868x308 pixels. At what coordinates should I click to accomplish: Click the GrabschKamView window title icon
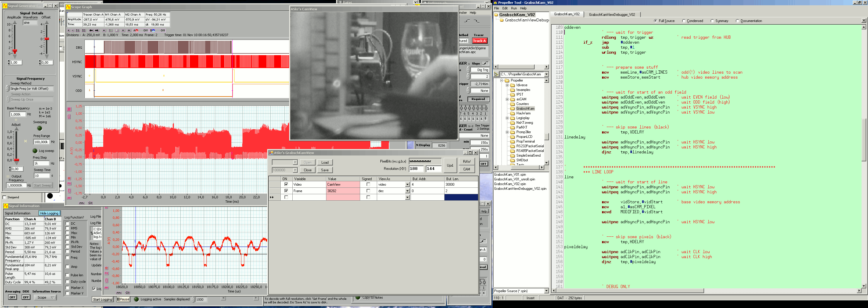[271, 153]
